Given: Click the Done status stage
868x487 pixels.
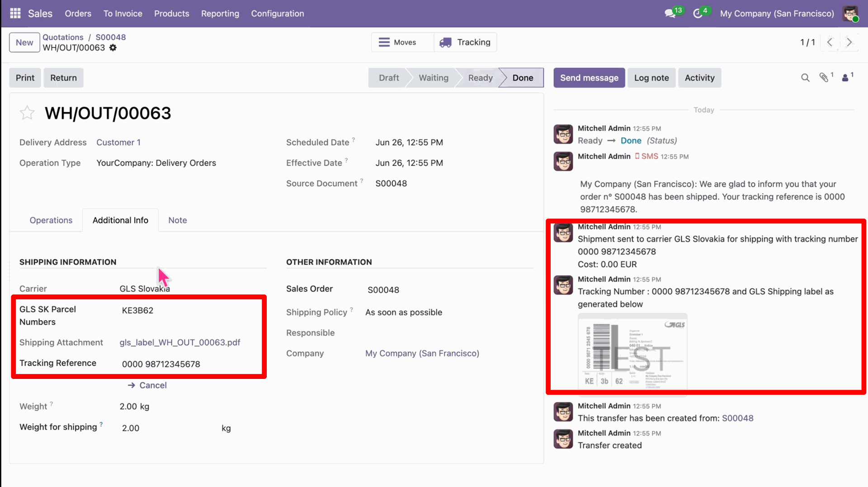Looking at the screenshot, I should pos(523,78).
